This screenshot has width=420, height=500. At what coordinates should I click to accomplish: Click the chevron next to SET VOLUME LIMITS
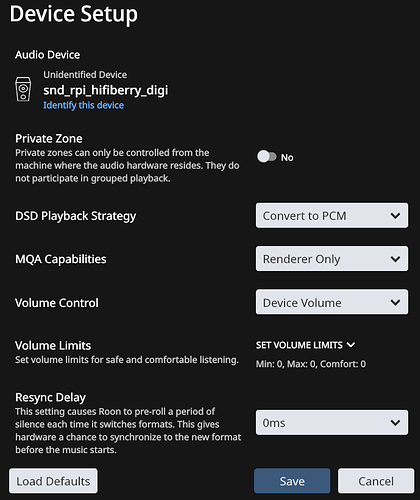351,345
